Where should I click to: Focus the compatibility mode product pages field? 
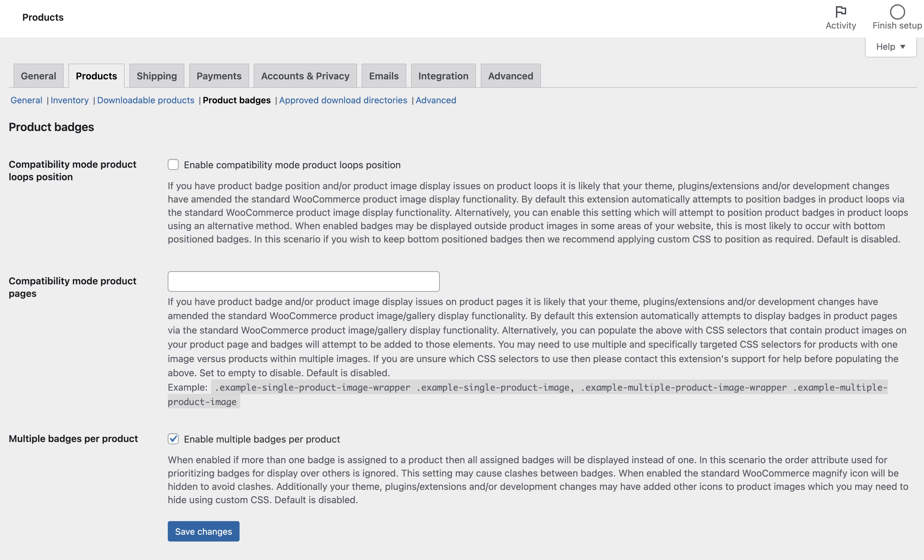[303, 282]
